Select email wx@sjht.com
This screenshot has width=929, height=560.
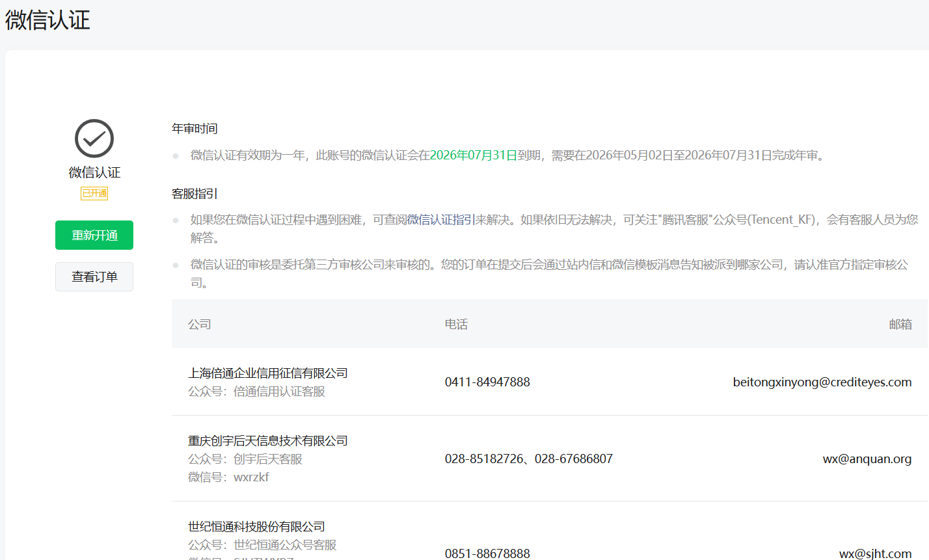(876, 553)
